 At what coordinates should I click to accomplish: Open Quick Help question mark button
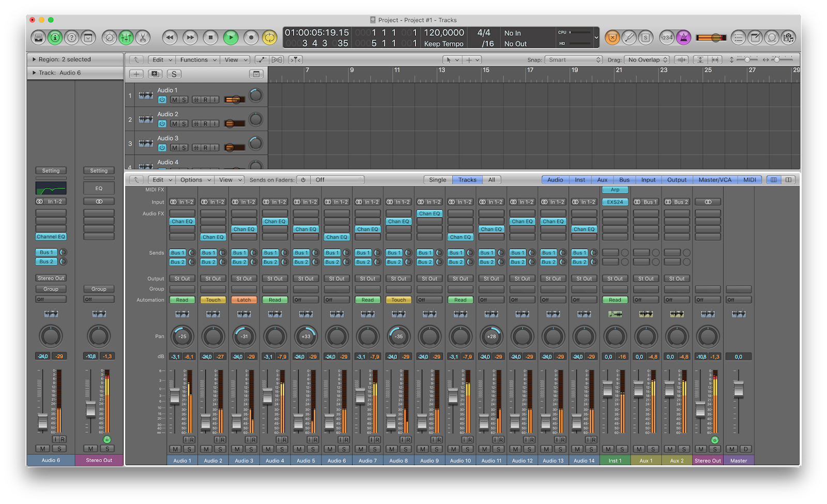pos(72,37)
